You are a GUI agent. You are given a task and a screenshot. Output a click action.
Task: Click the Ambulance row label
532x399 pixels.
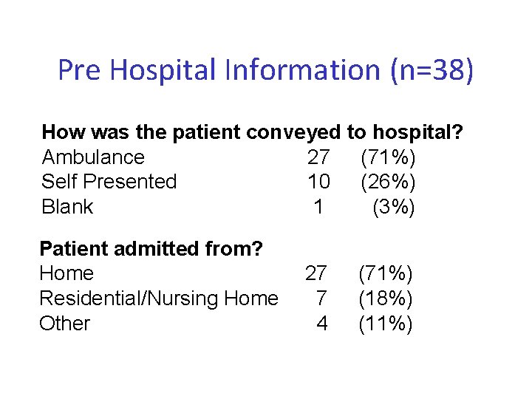pos(93,157)
